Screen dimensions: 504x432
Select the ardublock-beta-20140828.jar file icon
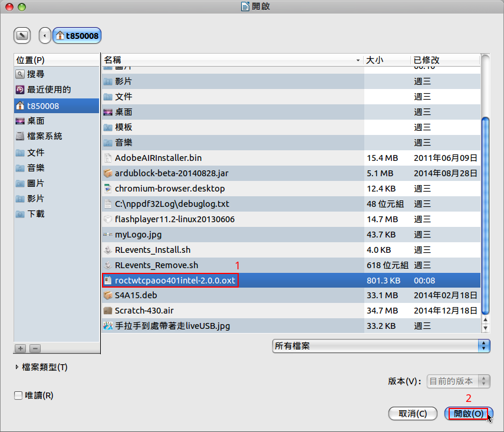107,173
